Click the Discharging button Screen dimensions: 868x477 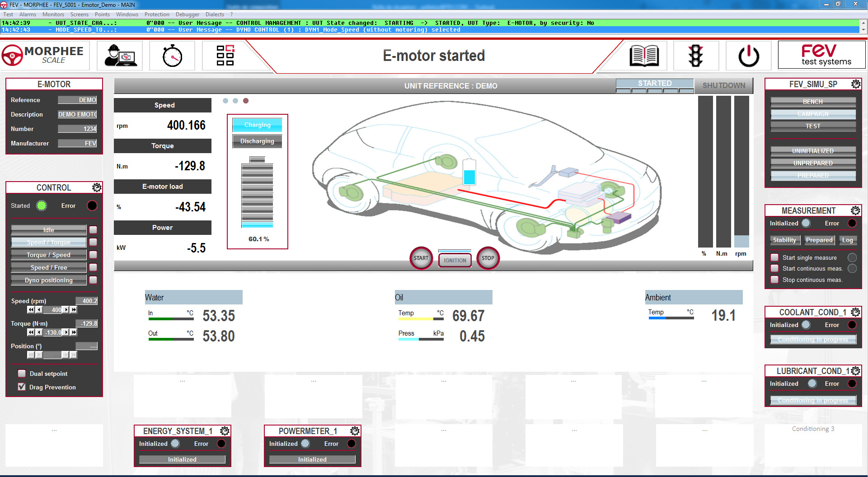tap(257, 141)
